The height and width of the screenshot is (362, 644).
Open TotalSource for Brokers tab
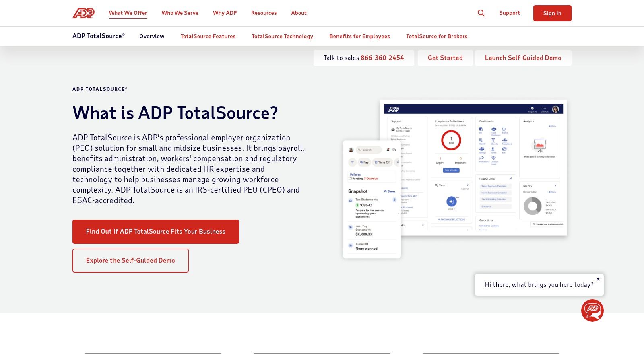click(x=437, y=36)
